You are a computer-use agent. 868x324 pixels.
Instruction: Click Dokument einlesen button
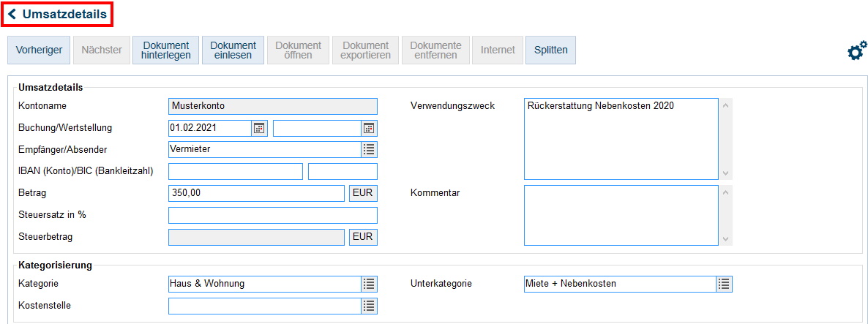[x=233, y=50]
